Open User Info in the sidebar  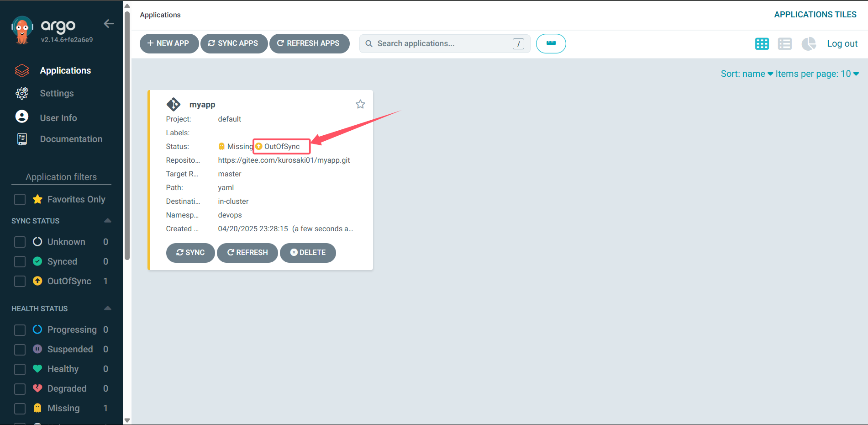(58, 118)
